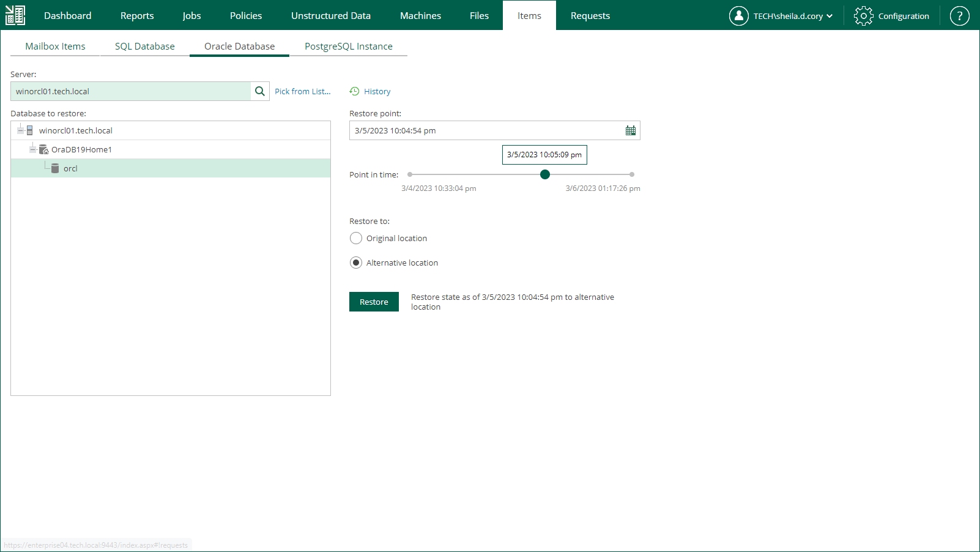This screenshot has height=552, width=980.
Task: Move the Point in time slider handle
Action: 544,174
